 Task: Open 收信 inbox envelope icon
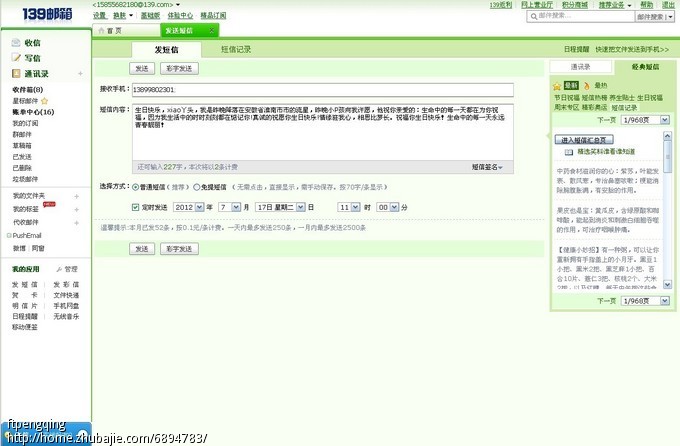tap(16, 43)
